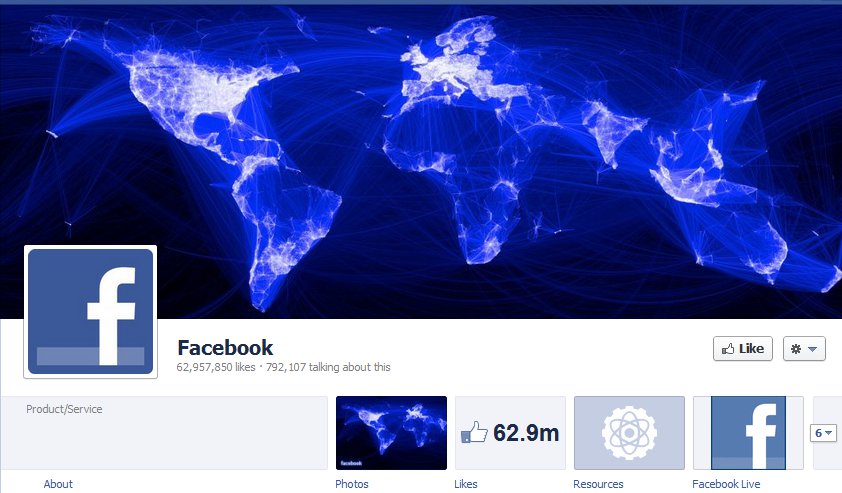This screenshot has height=493, width=842.
Task: Click the thumbs-up icon in Likes tile
Action: tap(474, 432)
